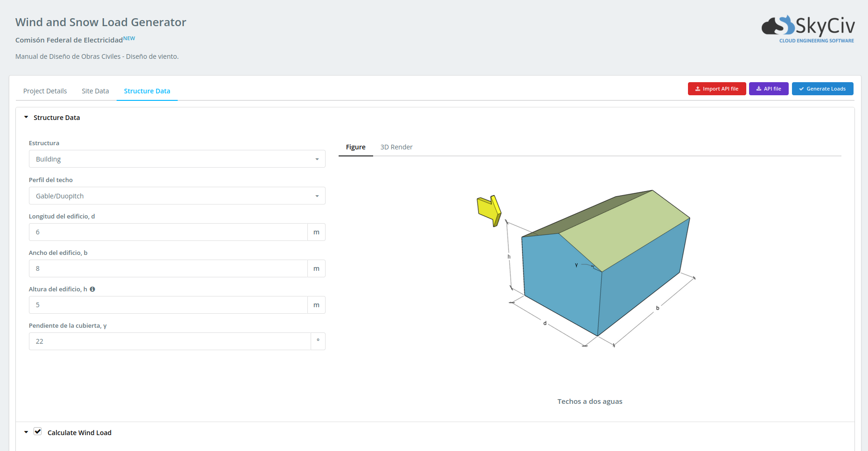The width and height of the screenshot is (868, 451).
Task: Click the purple API file button
Action: coord(768,89)
